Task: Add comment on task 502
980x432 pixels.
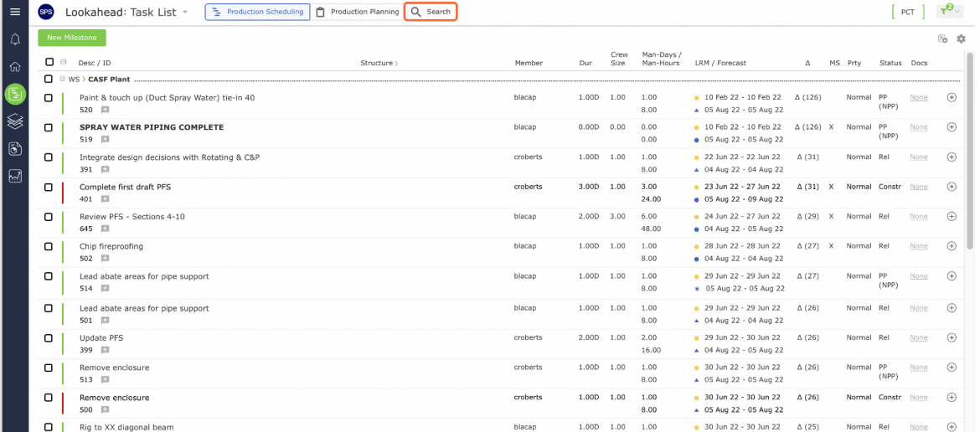Action: pos(105,259)
